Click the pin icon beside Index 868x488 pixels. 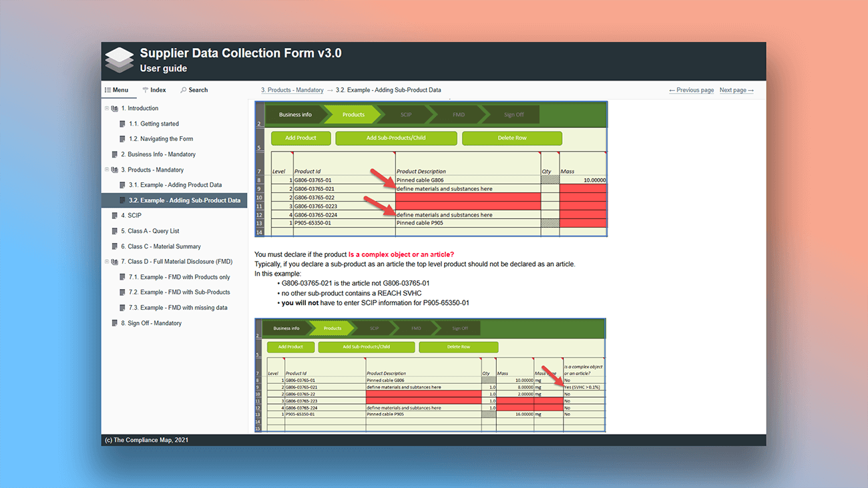[x=146, y=89]
